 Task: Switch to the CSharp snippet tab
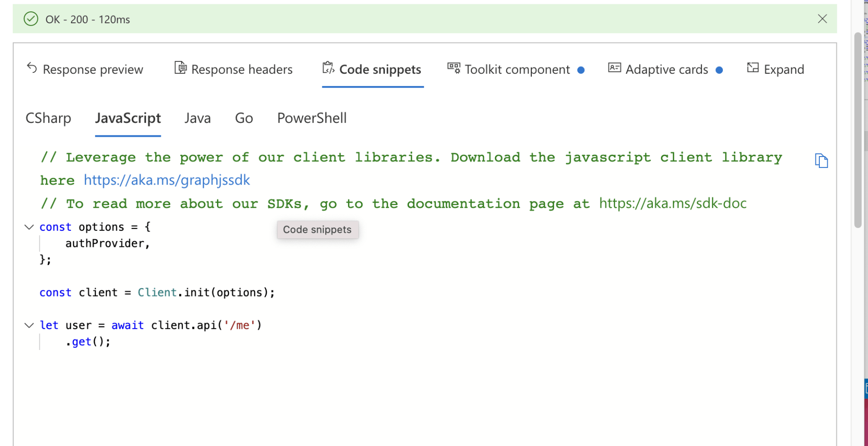[48, 118]
